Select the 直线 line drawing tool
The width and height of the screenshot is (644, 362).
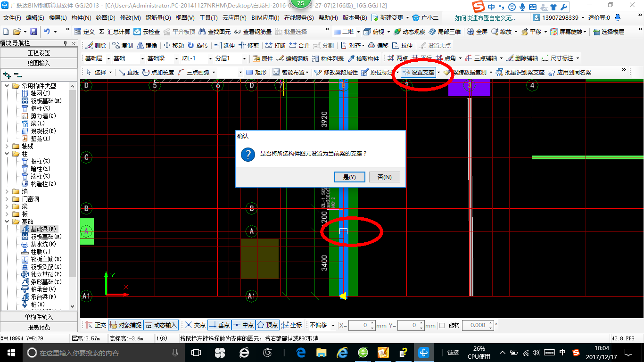pyautogui.click(x=129, y=73)
